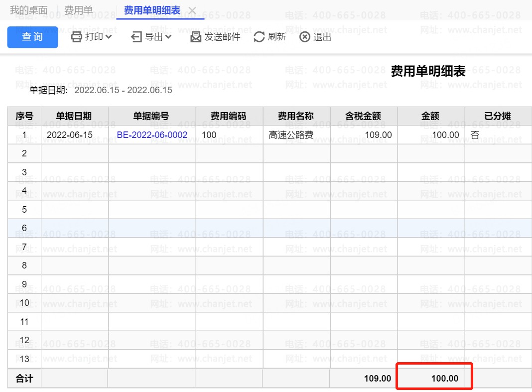Click the printer icon in toolbar
Screen dimensions: 532x392
(76, 37)
